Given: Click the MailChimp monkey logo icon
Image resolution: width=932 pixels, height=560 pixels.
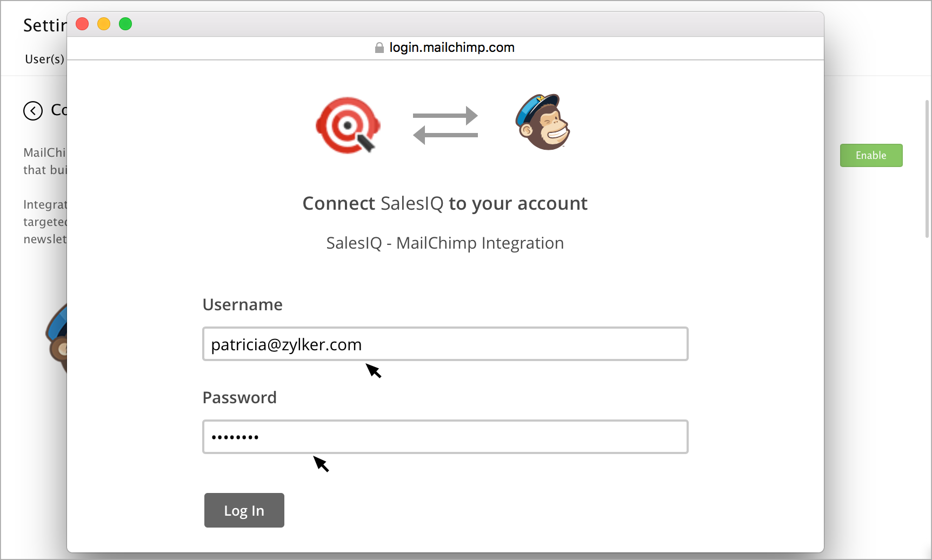Looking at the screenshot, I should coord(543,122).
